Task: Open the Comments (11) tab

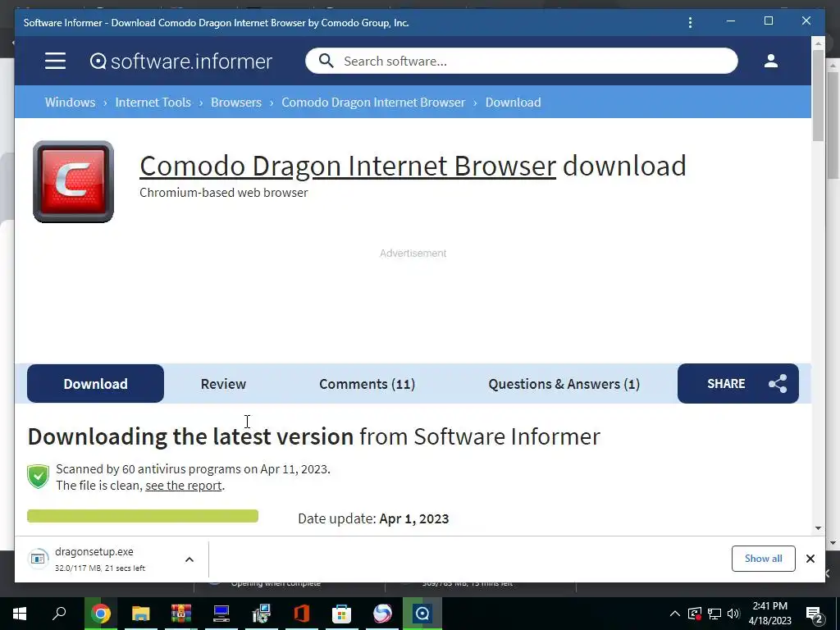Action: click(367, 384)
